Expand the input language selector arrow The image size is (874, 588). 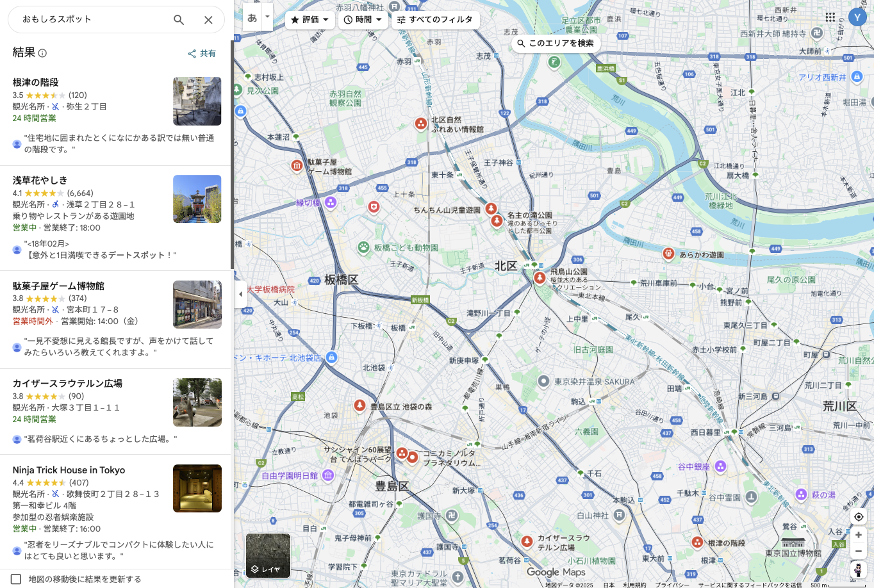coord(267,17)
